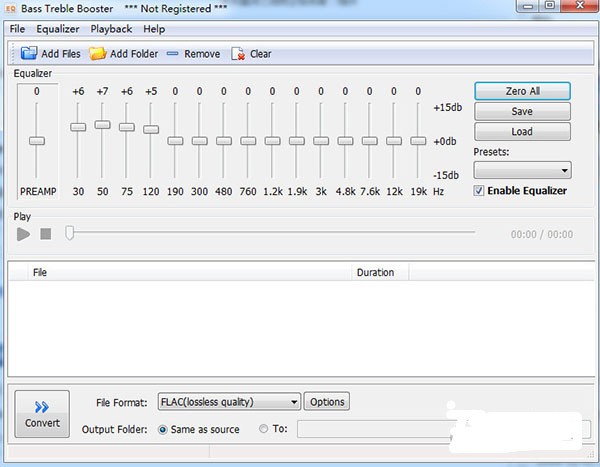Open the Playback menu
This screenshot has height=467, width=600.
pyautogui.click(x=111, y=29)
